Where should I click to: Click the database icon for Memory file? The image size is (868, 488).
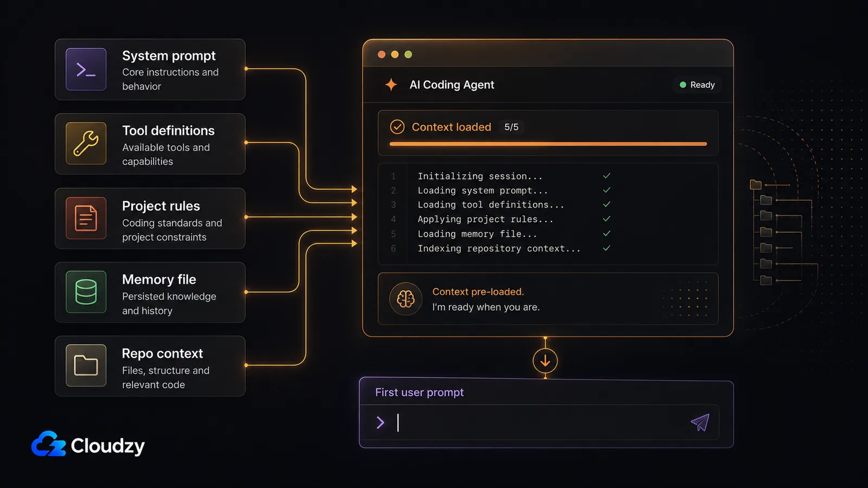coord(86,292)
